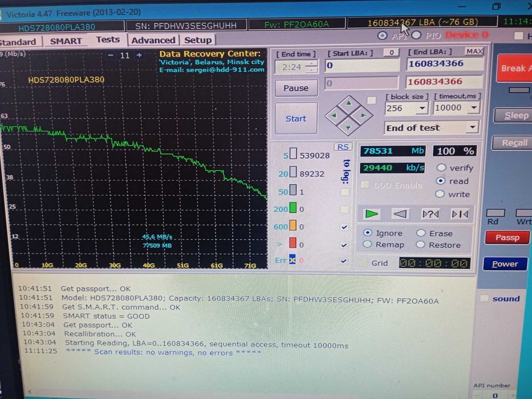This screenshot has height=399, width=532.
Task: Click the End LBA input field
Action: [444, 63]
